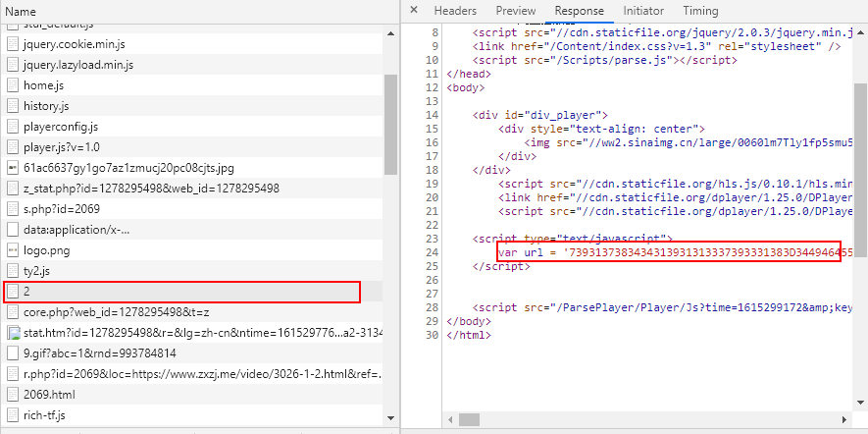
Task: Select the data:application/x-... request
Action: [x=192, y=230]
